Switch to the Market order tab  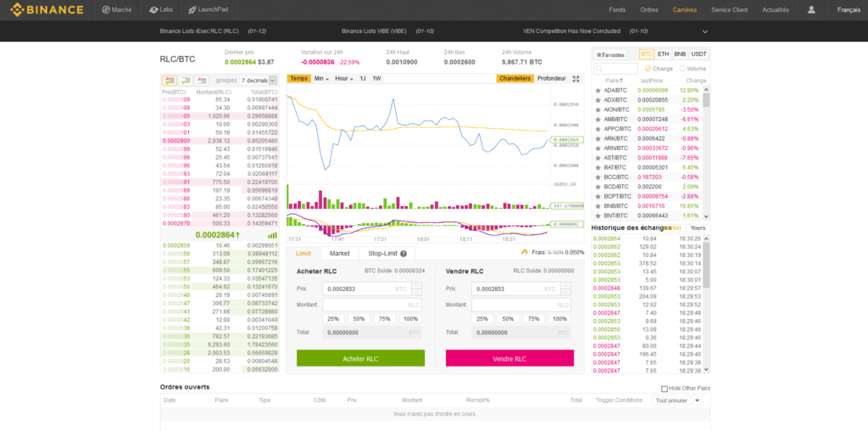tap(339, 253)
